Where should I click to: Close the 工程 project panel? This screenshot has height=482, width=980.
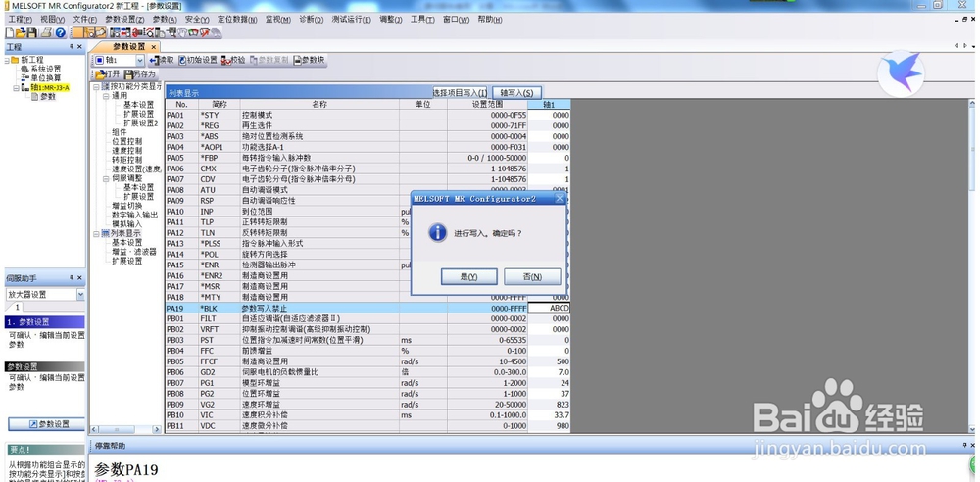click(79, 47)
